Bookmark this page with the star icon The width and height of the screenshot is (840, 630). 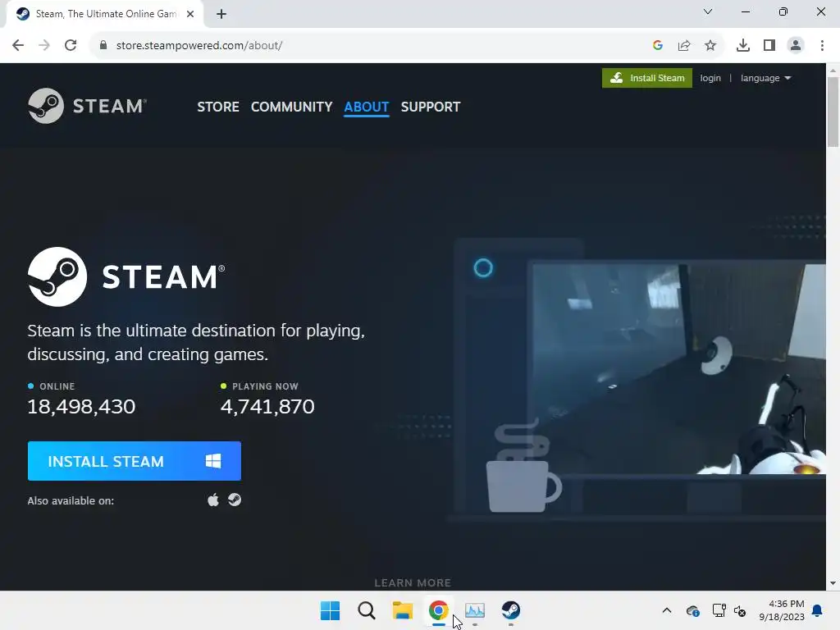710,46
